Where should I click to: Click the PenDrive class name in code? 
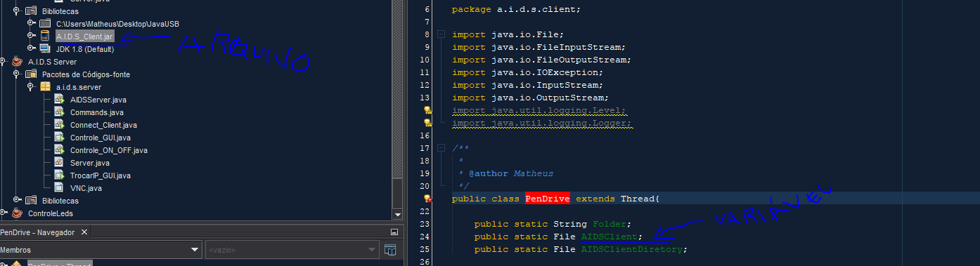pyautogui.click(x=547, y=199)
